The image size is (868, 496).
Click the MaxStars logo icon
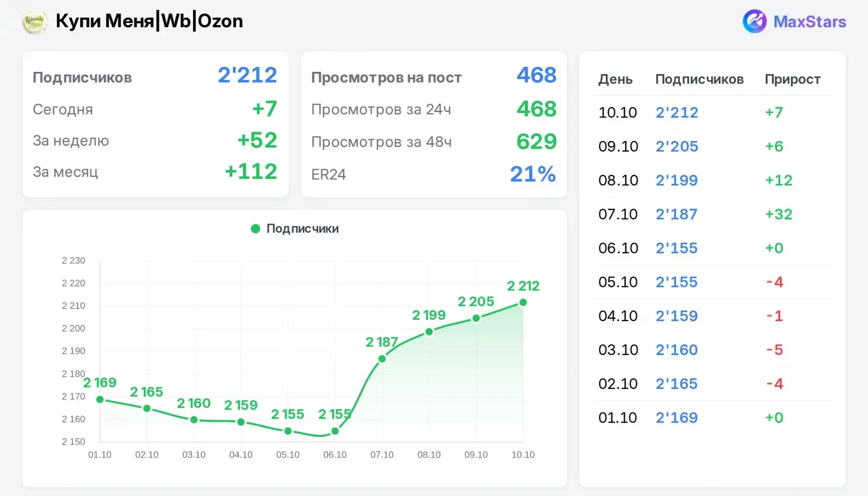[755, 21]
